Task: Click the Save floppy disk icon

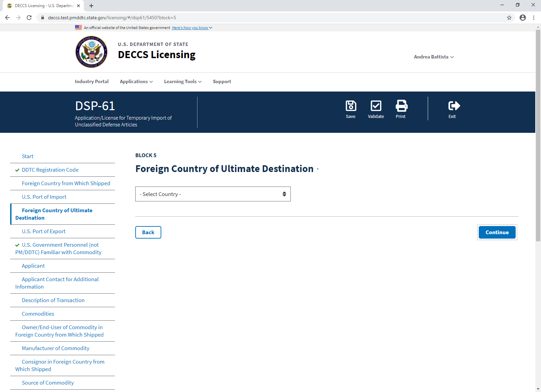Action: pos(351,106)
